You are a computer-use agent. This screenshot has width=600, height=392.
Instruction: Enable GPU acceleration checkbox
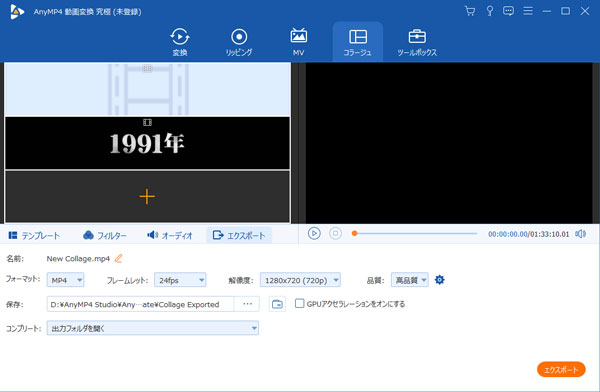[300, 304]
